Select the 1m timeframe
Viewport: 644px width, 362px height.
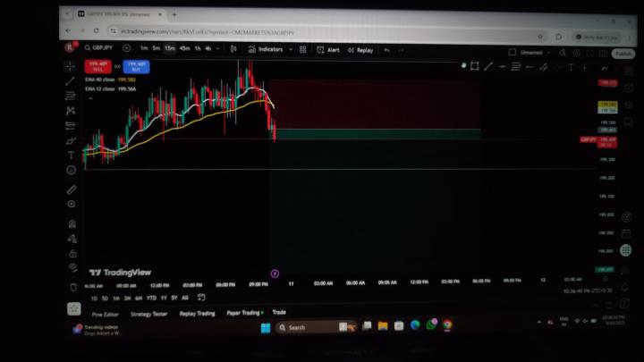pos(144,48)
